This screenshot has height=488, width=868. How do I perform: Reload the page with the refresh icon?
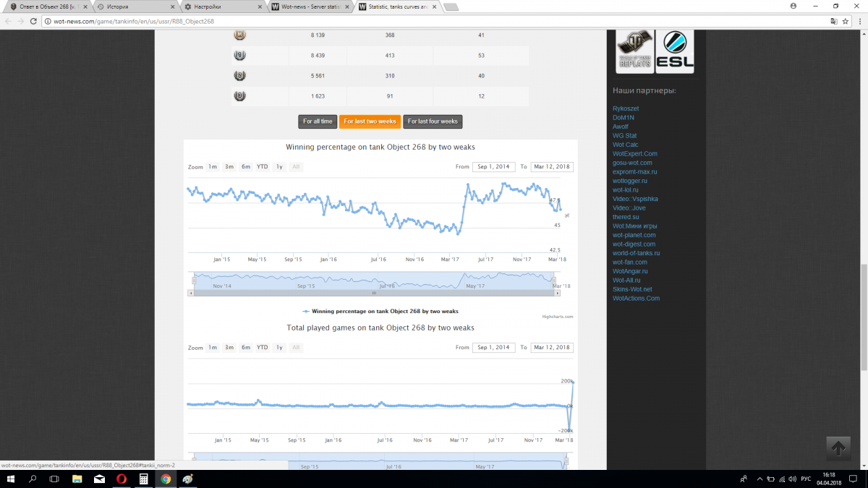(x=33, y=22)
